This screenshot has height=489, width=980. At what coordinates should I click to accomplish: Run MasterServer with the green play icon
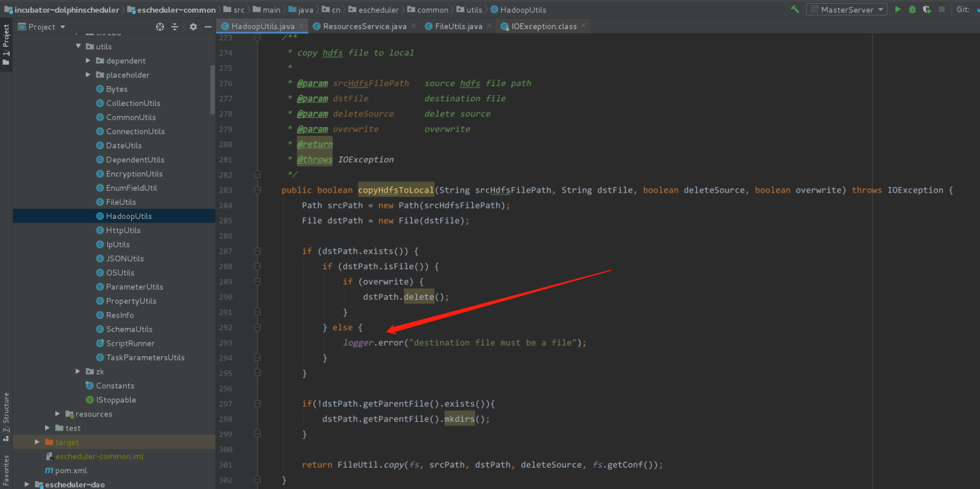point(898,9)
